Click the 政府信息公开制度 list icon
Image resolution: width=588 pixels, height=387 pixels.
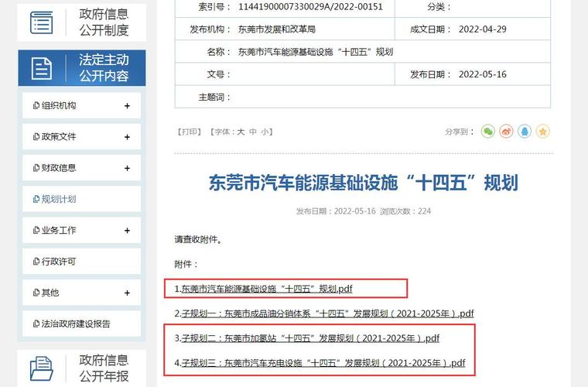pyautogui.click(x=41, y=22)
